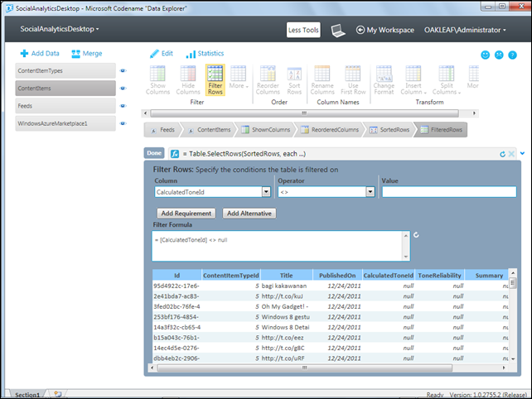The image size is (532, 399).
Task: Click the formula bar cancel X icon
Action: point(511,154)
